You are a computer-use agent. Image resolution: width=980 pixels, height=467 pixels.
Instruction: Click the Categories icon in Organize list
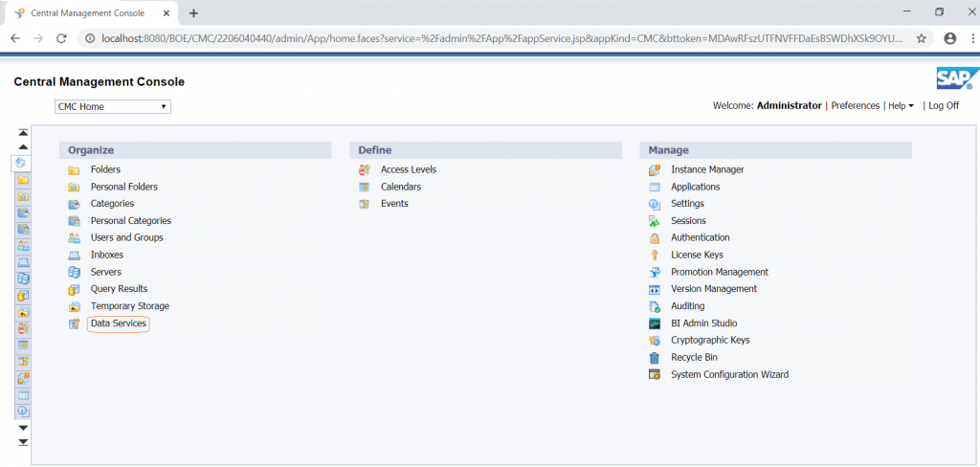point(74,204)
